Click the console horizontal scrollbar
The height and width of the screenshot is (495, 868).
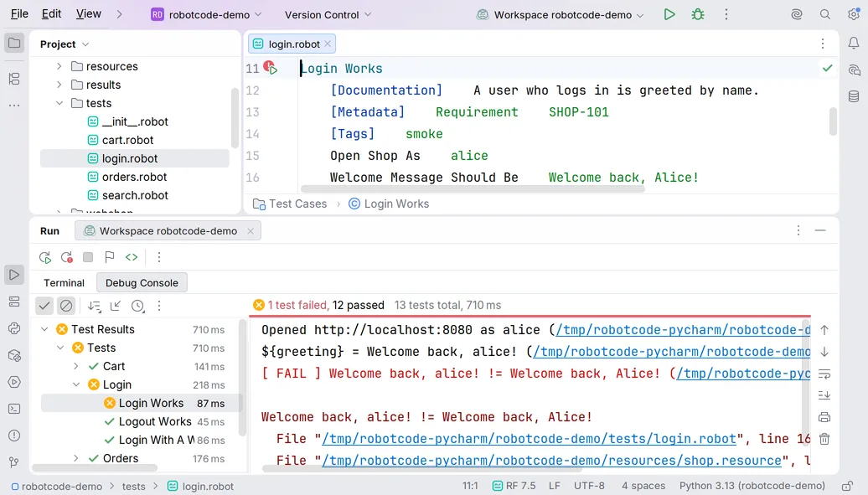[x=421, y=469]
